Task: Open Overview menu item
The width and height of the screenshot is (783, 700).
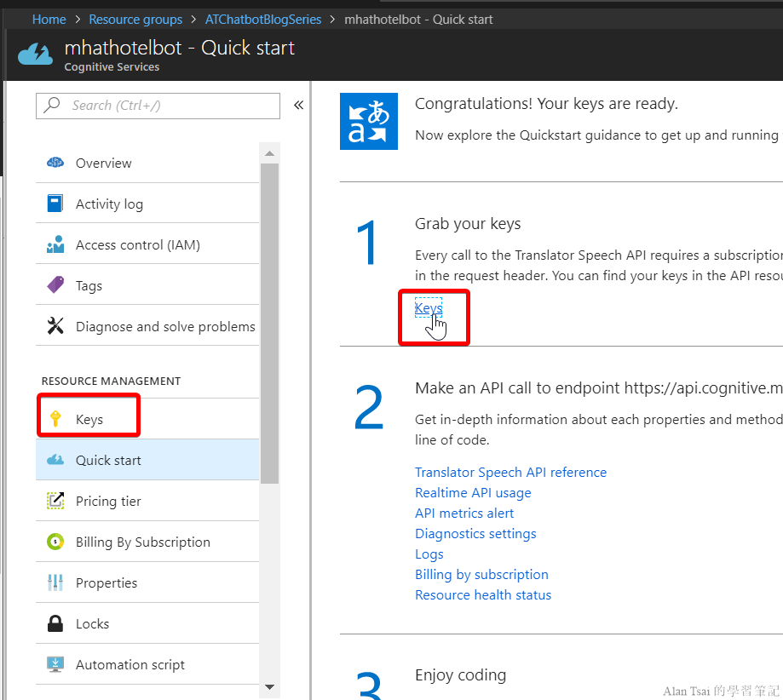Action: (x=147, y=164)
